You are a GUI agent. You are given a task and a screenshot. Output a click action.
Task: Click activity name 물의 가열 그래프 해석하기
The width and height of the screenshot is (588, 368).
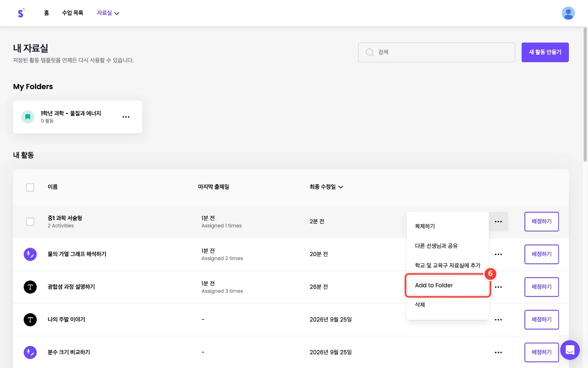click(x=77, y=254)
